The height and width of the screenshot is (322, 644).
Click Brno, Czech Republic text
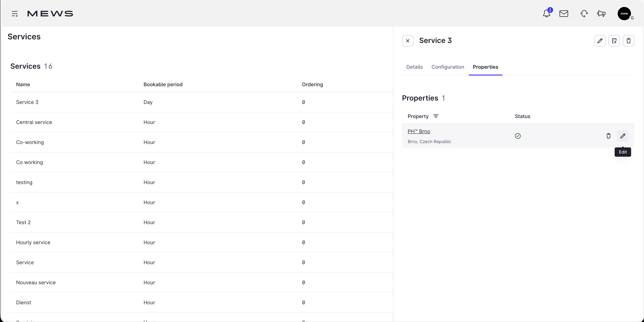[429, 142]
